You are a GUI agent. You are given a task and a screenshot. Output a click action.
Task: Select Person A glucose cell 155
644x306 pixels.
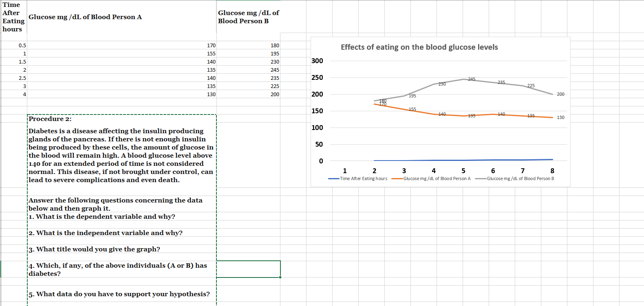click(121, 53)
